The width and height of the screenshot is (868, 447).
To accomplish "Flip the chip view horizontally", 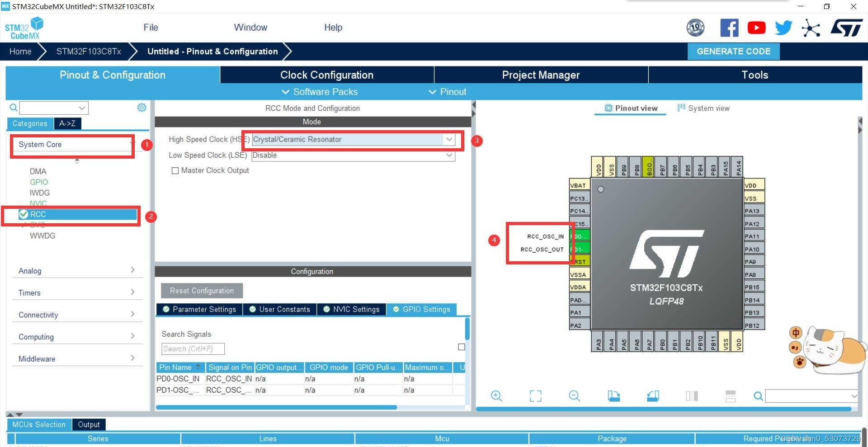I will click(x=692, y=396).
